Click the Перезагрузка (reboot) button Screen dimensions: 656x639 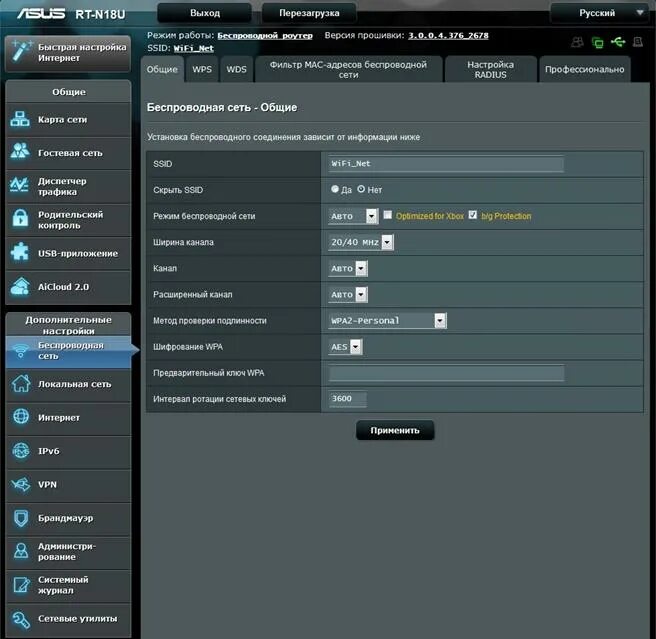309,13
